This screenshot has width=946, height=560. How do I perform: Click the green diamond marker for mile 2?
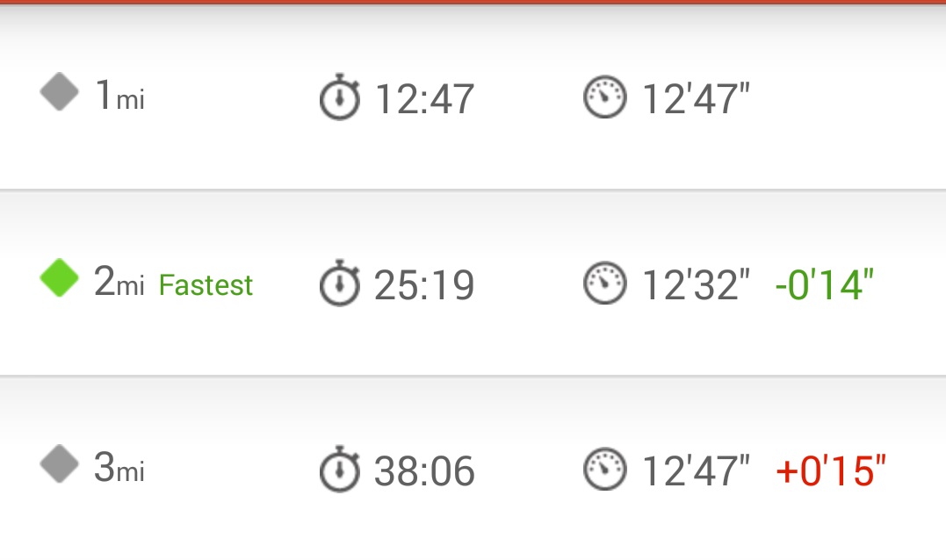coord(60,279)
